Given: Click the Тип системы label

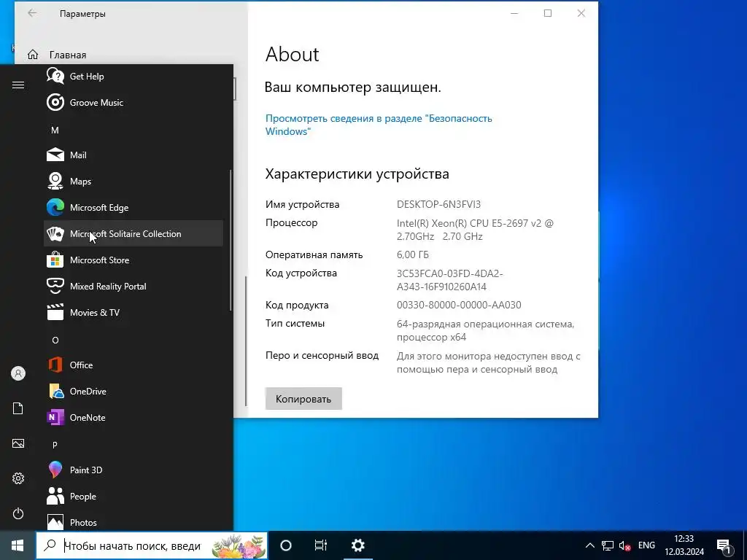Looking at the screenshot, I should point(295,323).
